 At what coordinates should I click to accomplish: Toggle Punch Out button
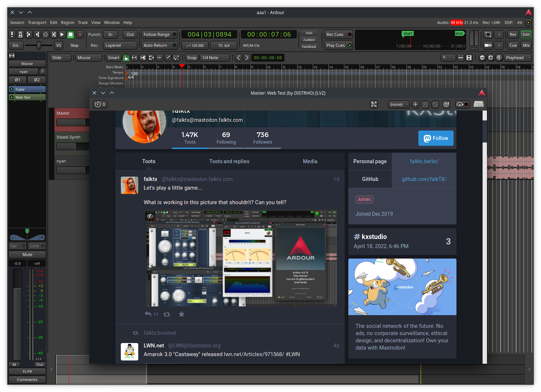(130, 34)
